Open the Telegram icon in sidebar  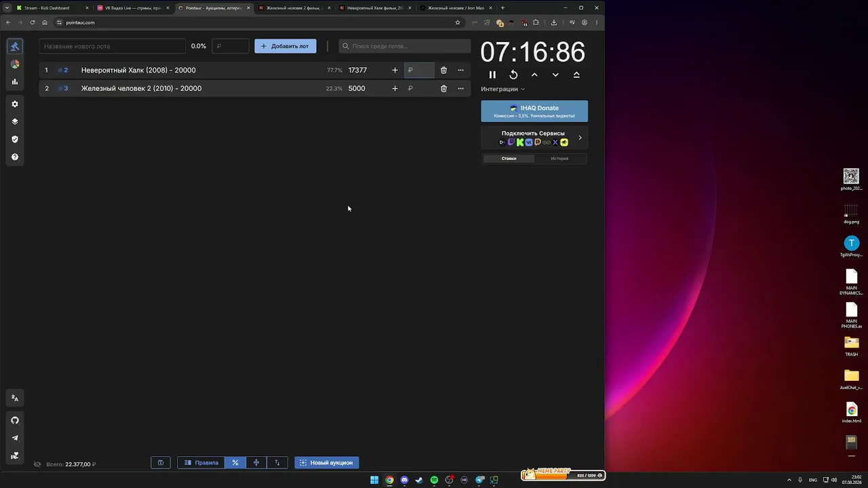15,438
